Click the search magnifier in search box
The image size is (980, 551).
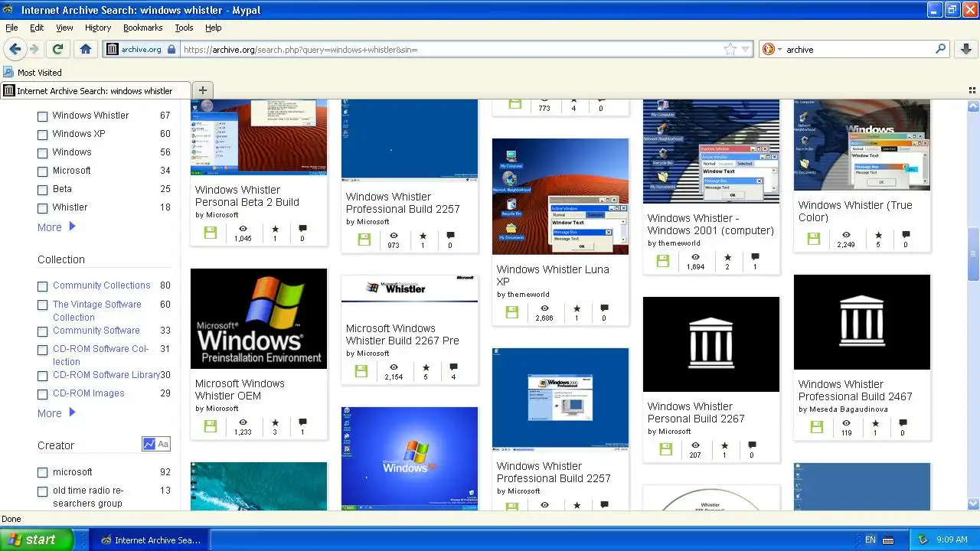pos(941,49)
